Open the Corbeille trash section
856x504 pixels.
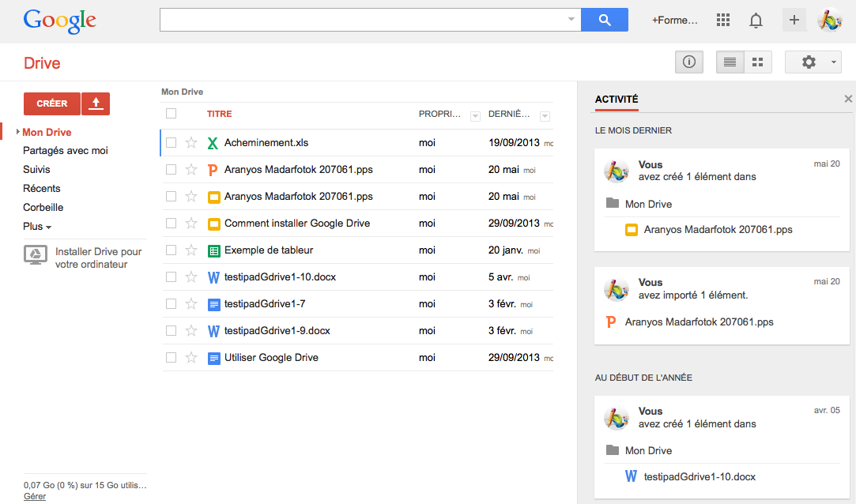[43, 207]
